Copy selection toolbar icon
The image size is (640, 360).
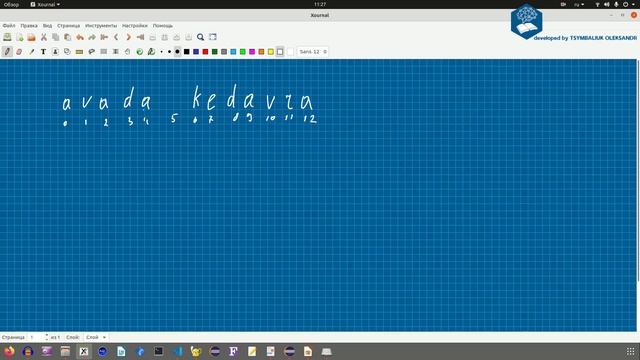56,37
